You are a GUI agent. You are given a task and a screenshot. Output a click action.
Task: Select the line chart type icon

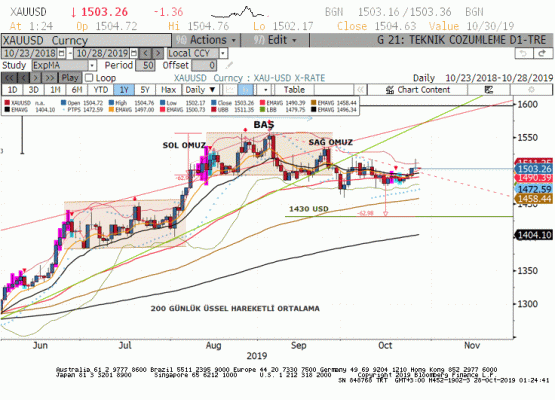coord(230,90)
